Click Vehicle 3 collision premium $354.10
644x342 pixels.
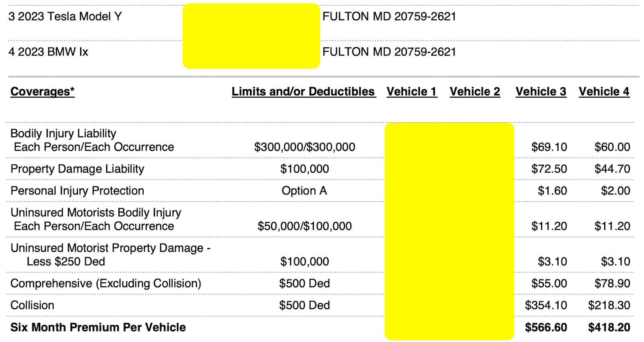tap(546, 305)
